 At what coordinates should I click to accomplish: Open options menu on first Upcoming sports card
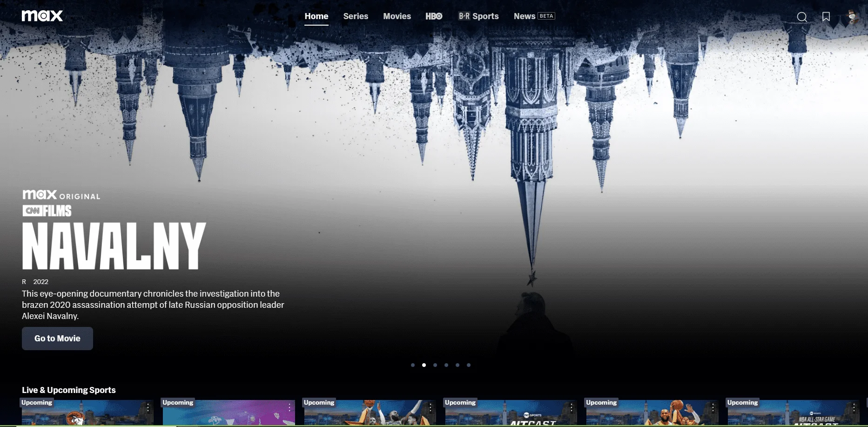(x=148, y=408)
